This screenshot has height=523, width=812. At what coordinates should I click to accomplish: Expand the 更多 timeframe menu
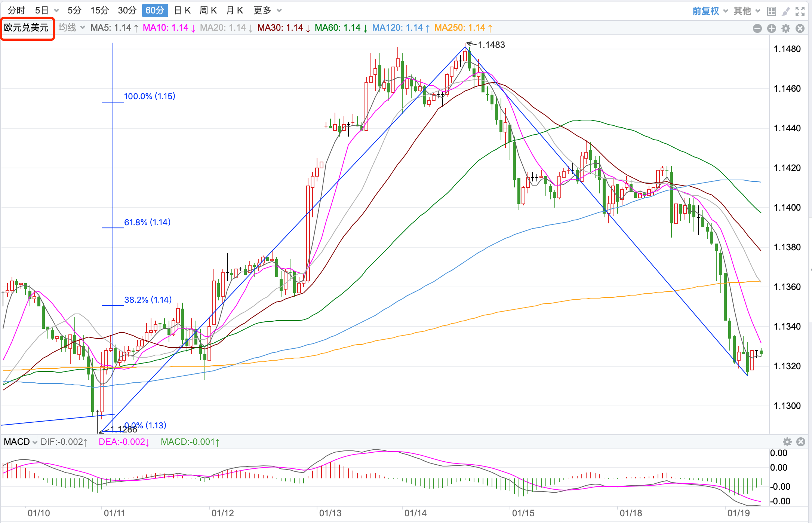tap(267, 10)
